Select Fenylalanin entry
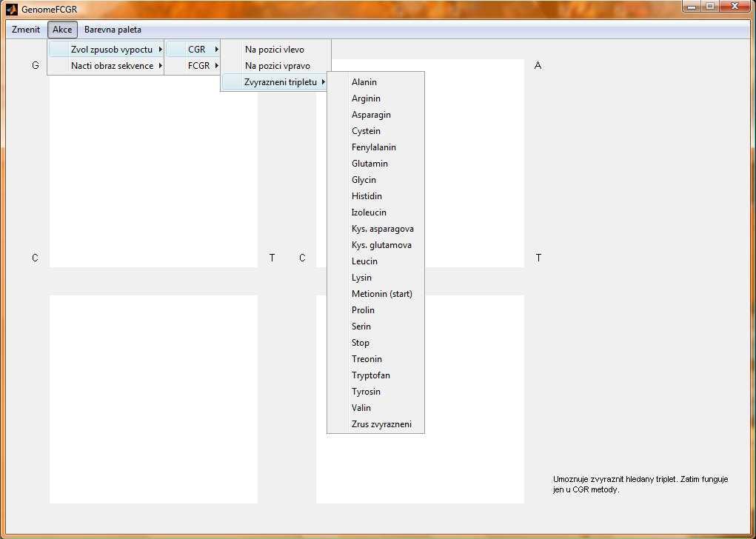The image size is (756, 539). tap(375, 147)
